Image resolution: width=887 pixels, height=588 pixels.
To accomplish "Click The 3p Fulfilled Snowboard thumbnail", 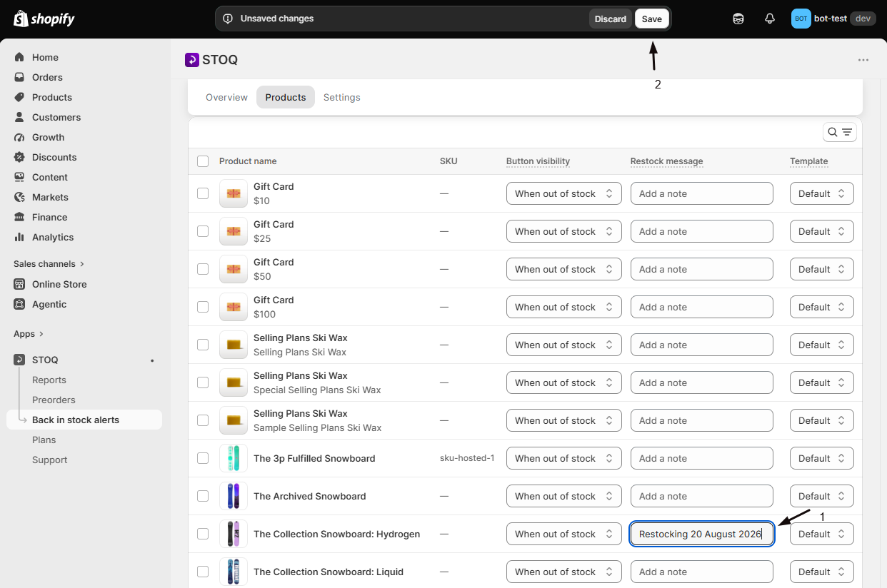I will tap(234, 458).
